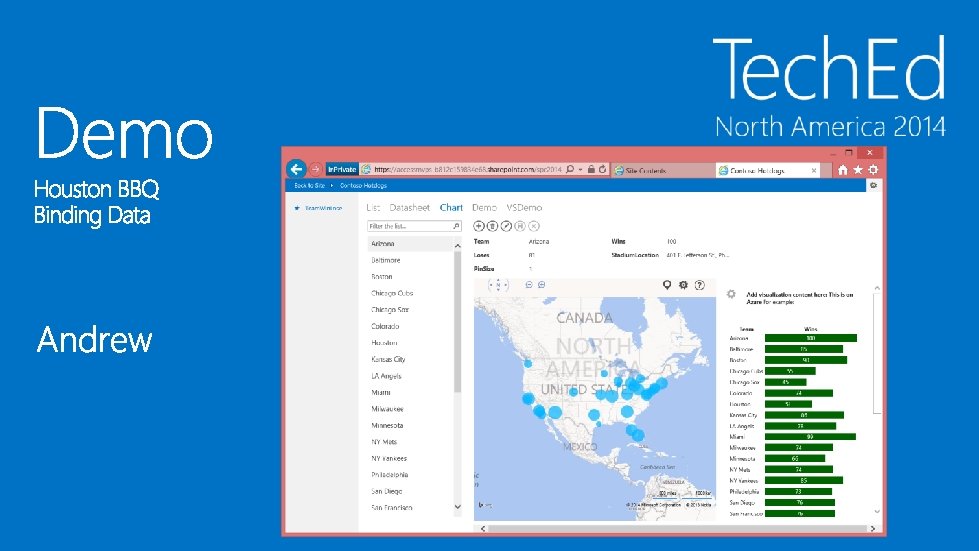This screenshot has width=979, height=551.
Task: Click the horizontal scrollbar left arrow
Action: pos(483,529)
